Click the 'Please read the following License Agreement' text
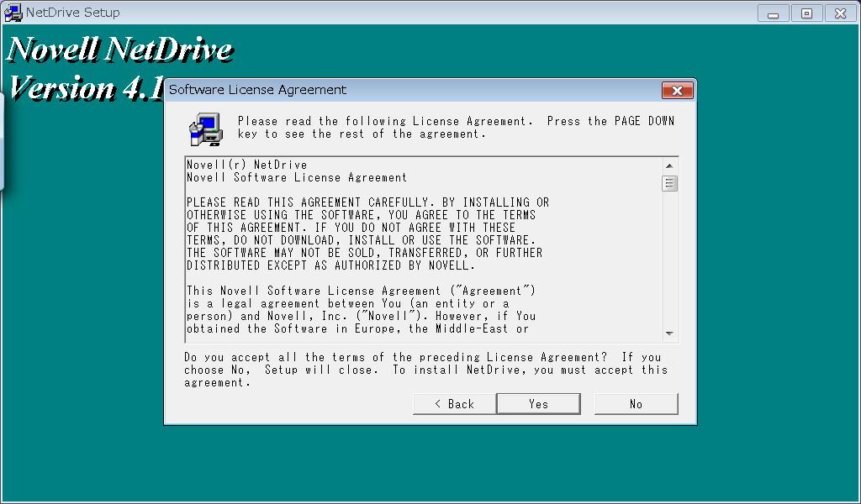 tap(456, 127)
